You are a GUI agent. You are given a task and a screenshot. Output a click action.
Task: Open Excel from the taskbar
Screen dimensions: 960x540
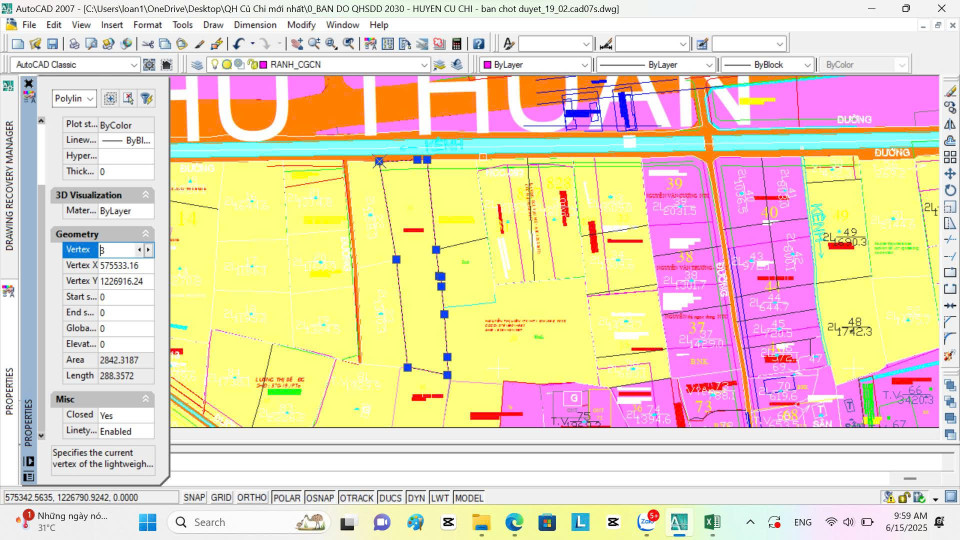(x=712, y=522)
